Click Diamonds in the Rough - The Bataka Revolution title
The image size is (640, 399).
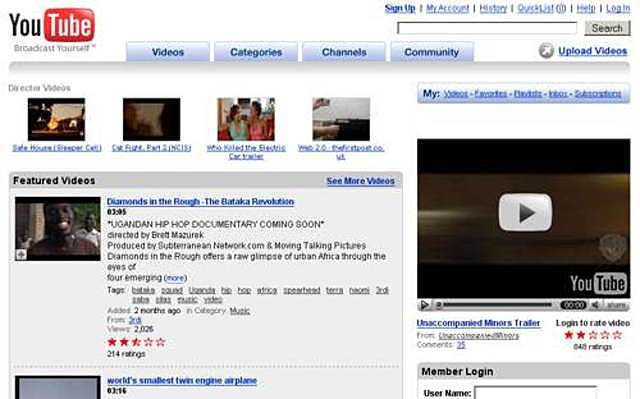(200, 202)
